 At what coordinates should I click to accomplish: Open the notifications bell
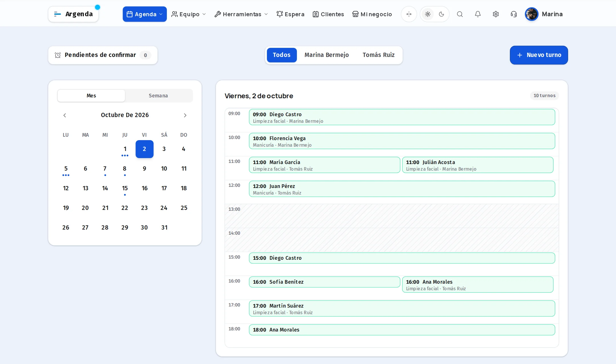click(478, 14)
